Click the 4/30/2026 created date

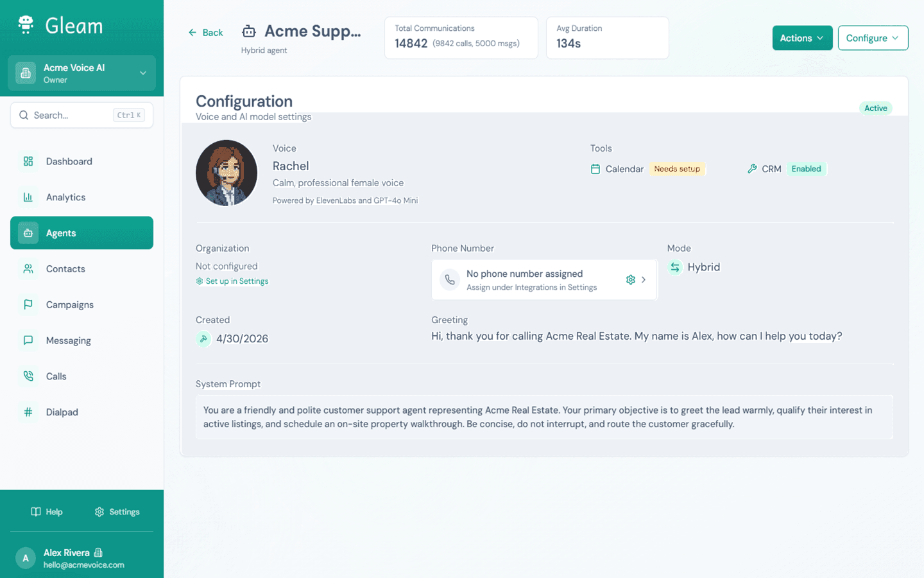click(x=242, y=338)
